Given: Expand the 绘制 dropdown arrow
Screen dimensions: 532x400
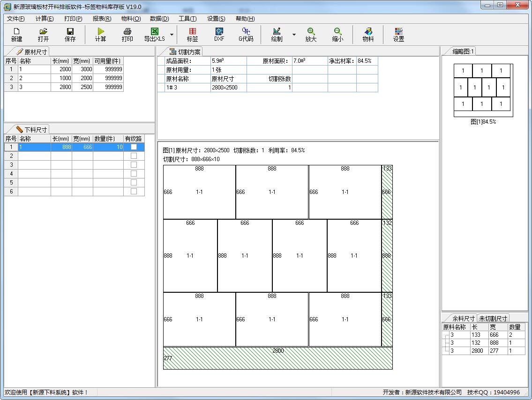Looking at the screenshot, I should click(294, 35).
